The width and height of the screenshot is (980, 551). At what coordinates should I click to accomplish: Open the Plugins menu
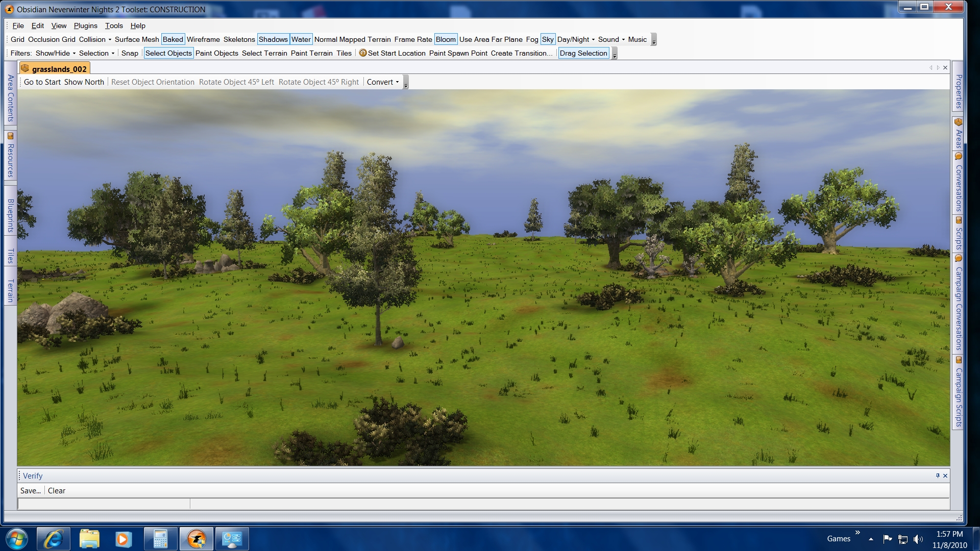click(85, 26)
